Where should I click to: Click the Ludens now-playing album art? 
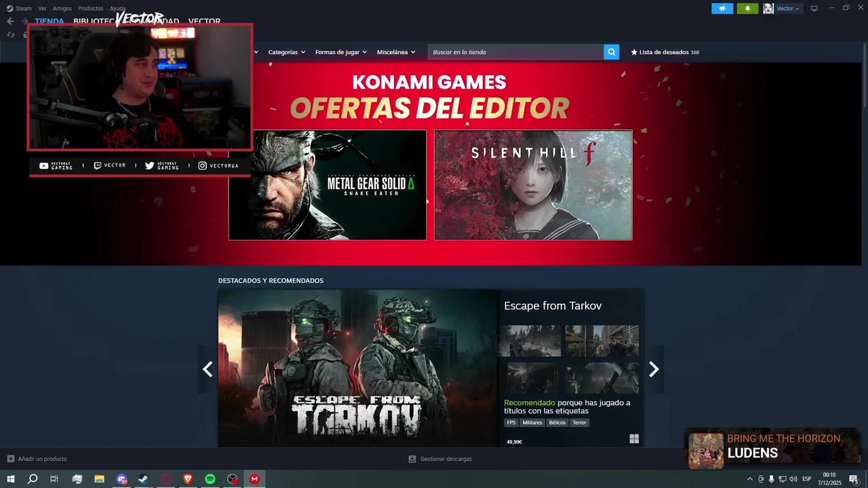(706, 451)
